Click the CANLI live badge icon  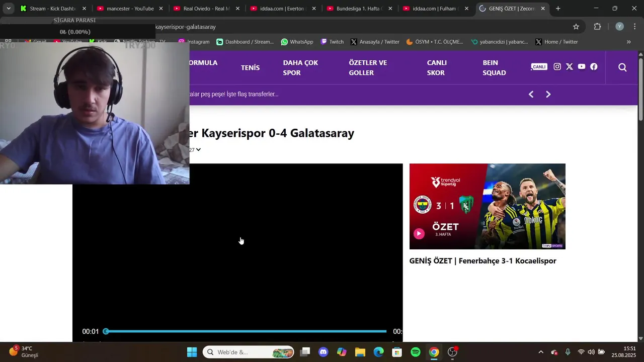[539, 67]
